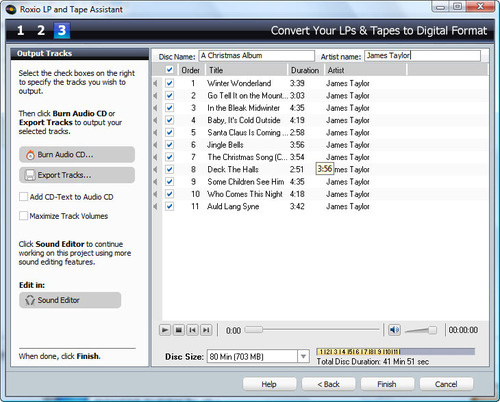Click The Christmas Song track title

click(x=247, y=157)
